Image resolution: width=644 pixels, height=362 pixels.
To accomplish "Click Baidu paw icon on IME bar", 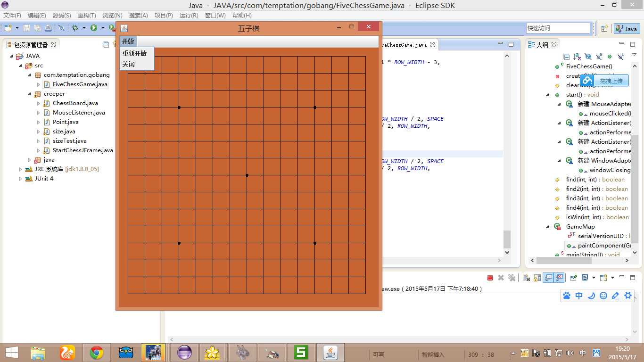I will pyautogui.click(x=567, y=296).
